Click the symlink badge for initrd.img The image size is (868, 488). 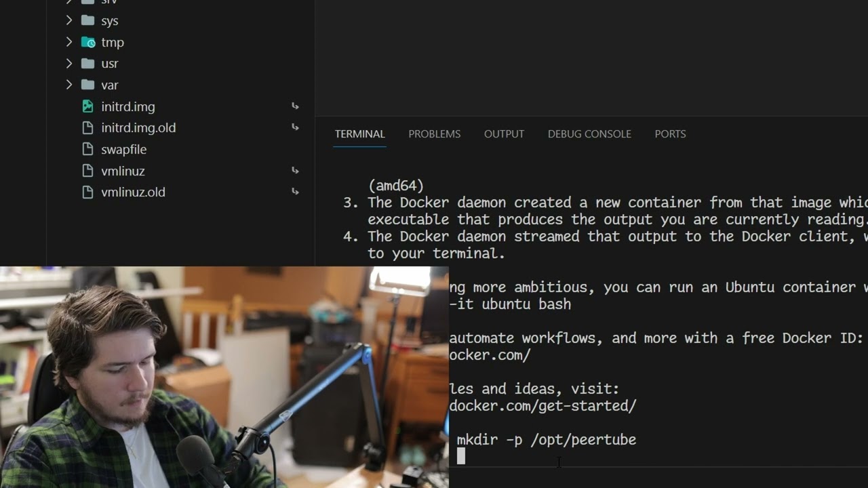tap(295, 106)
